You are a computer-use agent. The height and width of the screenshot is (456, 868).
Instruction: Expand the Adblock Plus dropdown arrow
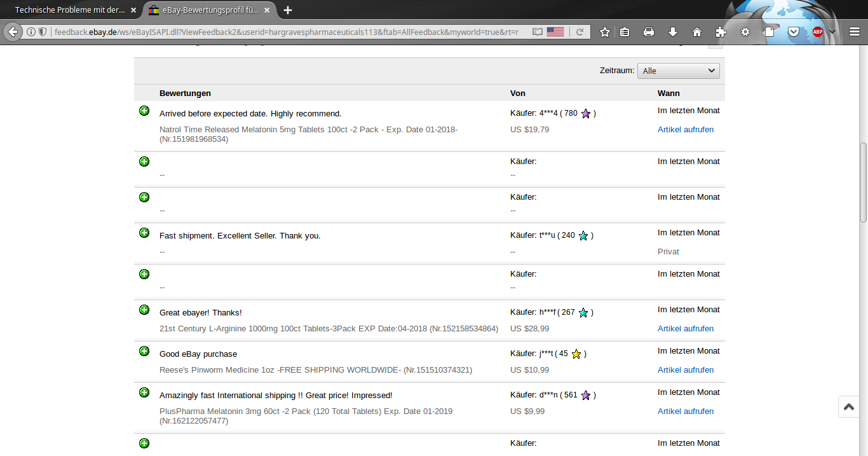click(x=832, y=32)
